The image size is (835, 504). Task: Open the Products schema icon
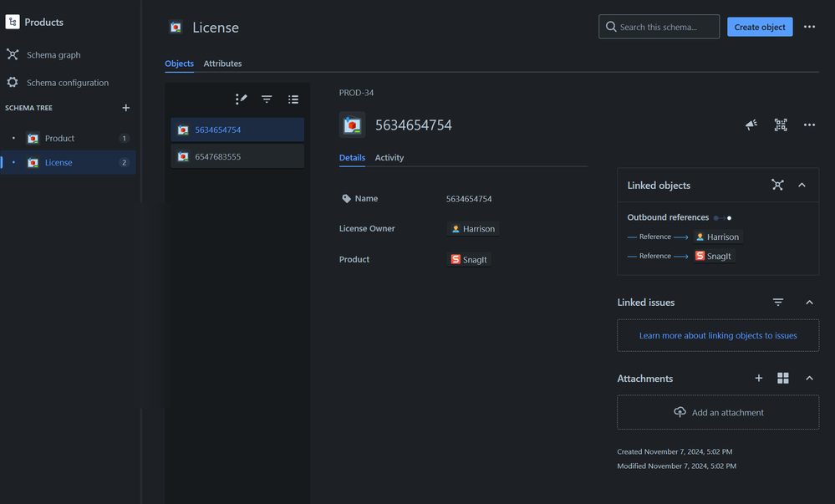pyautogui.click(x=13, y=22)
